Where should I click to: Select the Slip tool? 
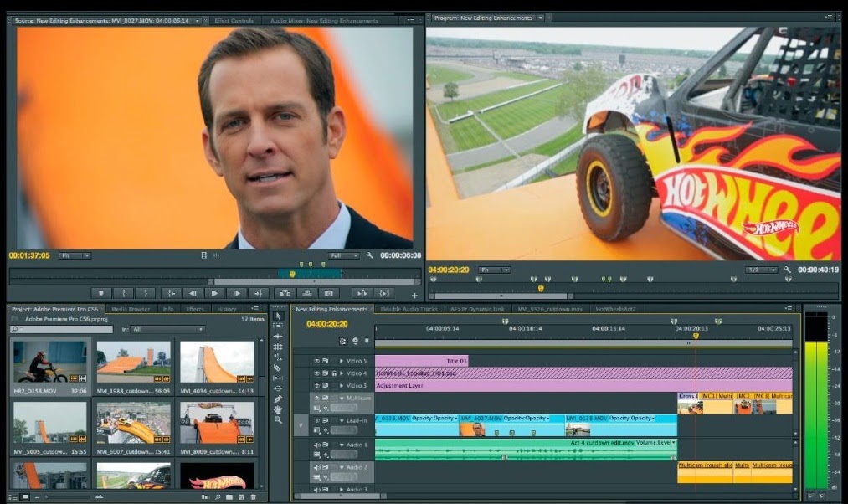pos(278,378)
